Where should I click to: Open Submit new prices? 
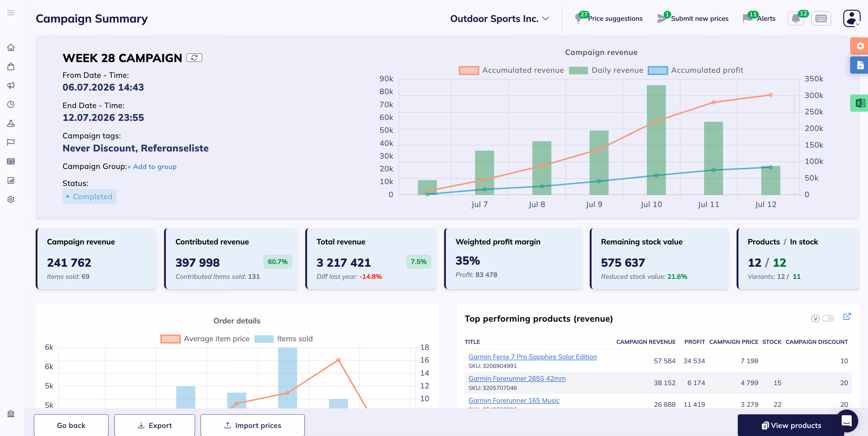(692, 18)
